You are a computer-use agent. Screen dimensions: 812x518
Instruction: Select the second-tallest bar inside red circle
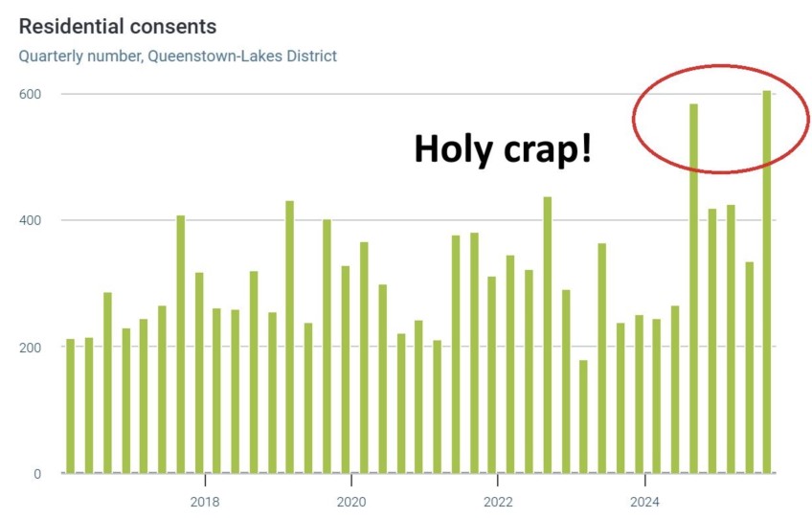(x=693, y=288)
